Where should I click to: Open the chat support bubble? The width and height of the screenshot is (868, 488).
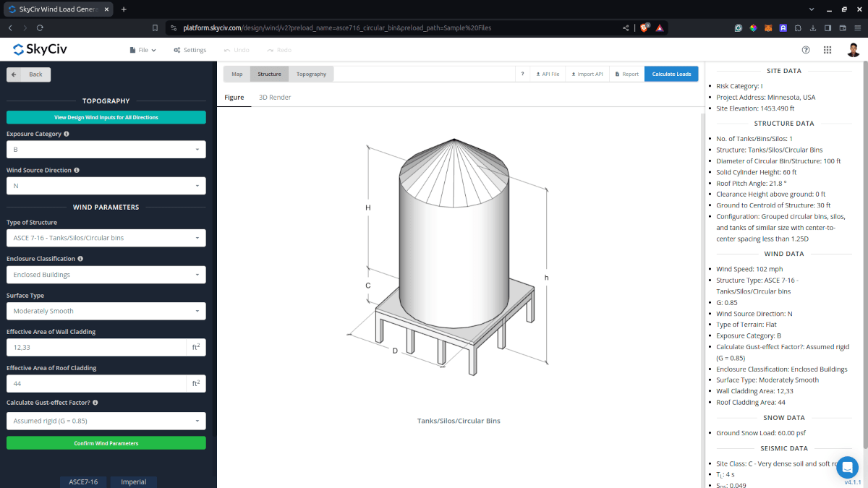847,467
